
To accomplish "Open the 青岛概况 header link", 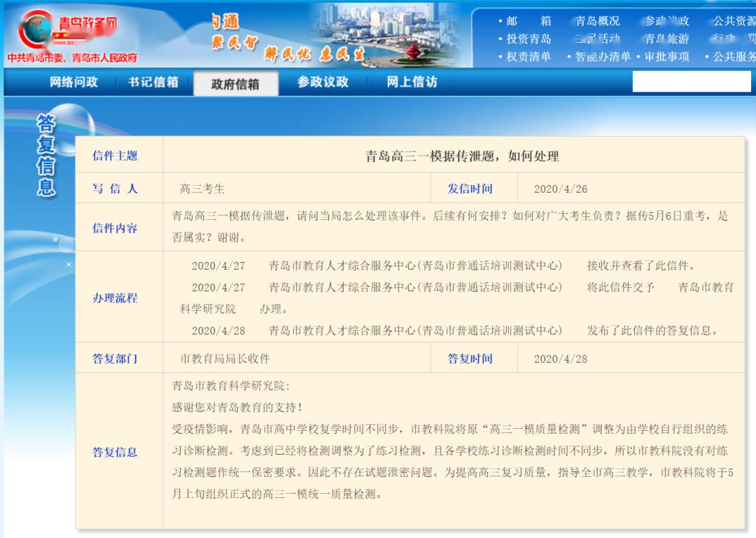I will coord(597,21).
